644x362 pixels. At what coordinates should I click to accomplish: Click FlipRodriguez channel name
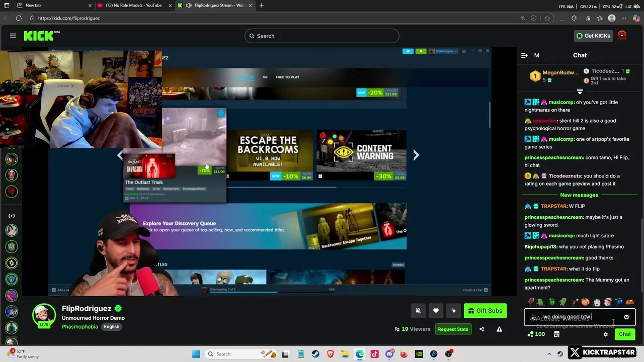coord(87,309)
